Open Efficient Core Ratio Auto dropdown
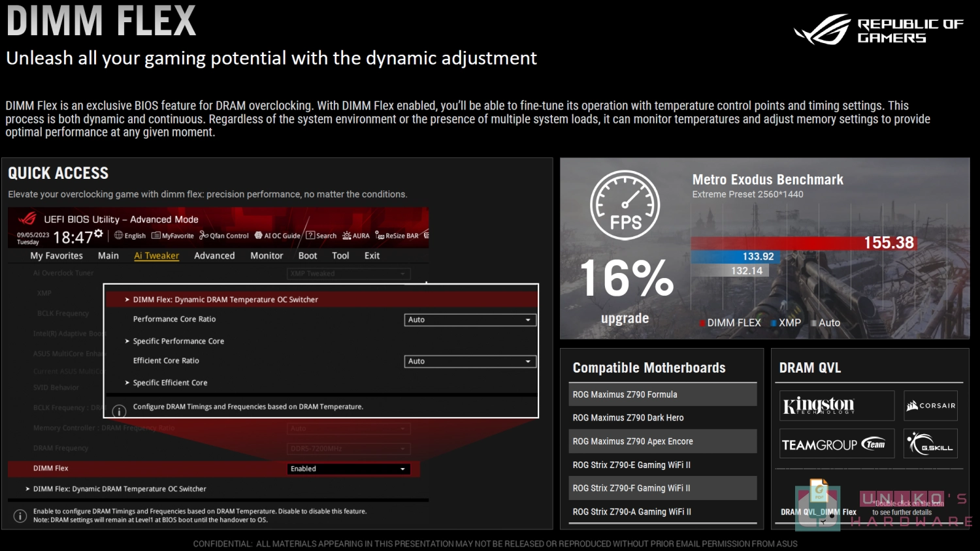This screenshot has height=551, width=980. (470, 361)
